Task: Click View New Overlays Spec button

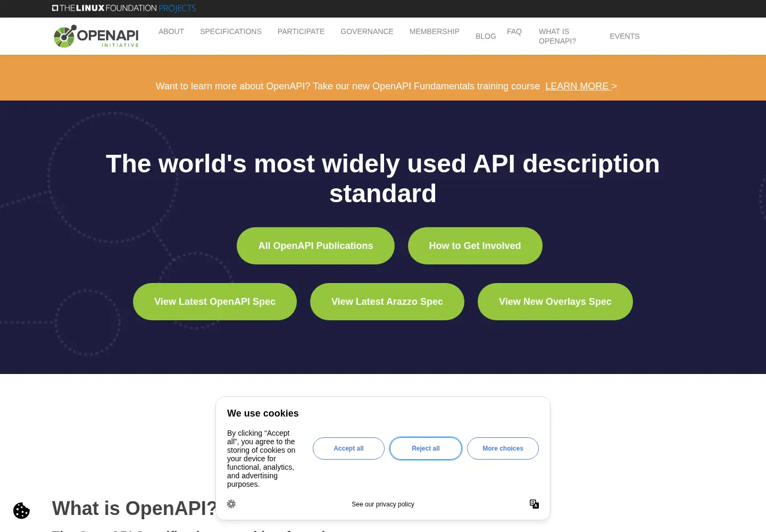Action: pos(555,302)
